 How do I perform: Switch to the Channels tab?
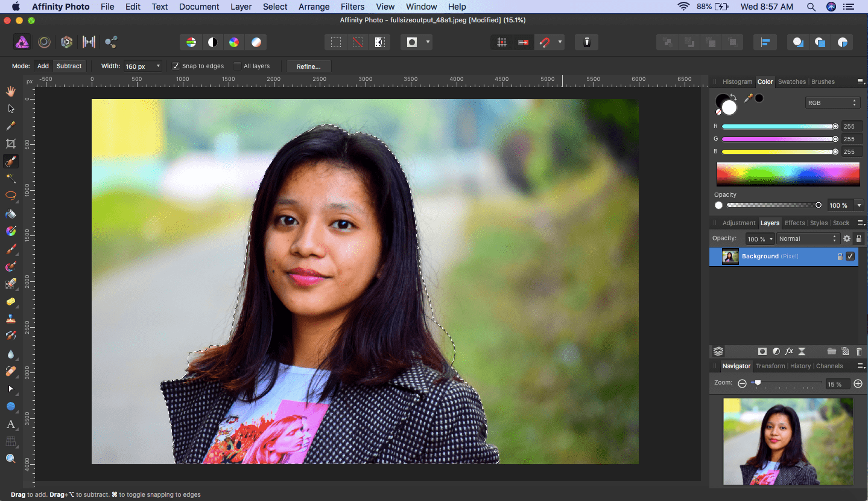pos(829,366)
